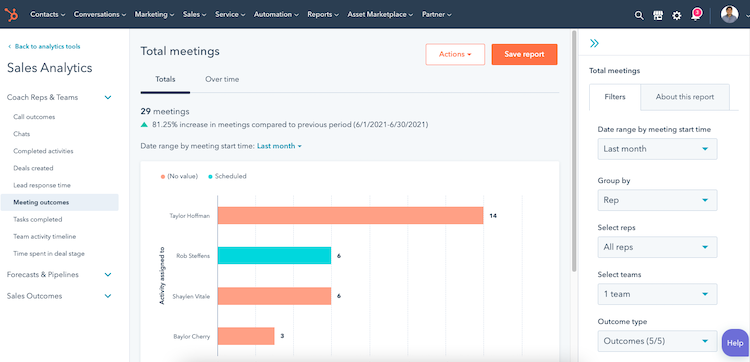Screen dimensions: 750x362
Task: Open the Reports menu
Action: click(x=323, y=14)
